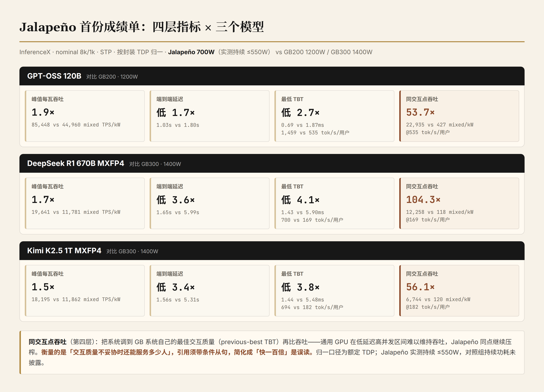Screen dimensions: 544x392
Task: Click '22,935 vs 427 mixed/kW' text
Action: [x=440, y=125]
